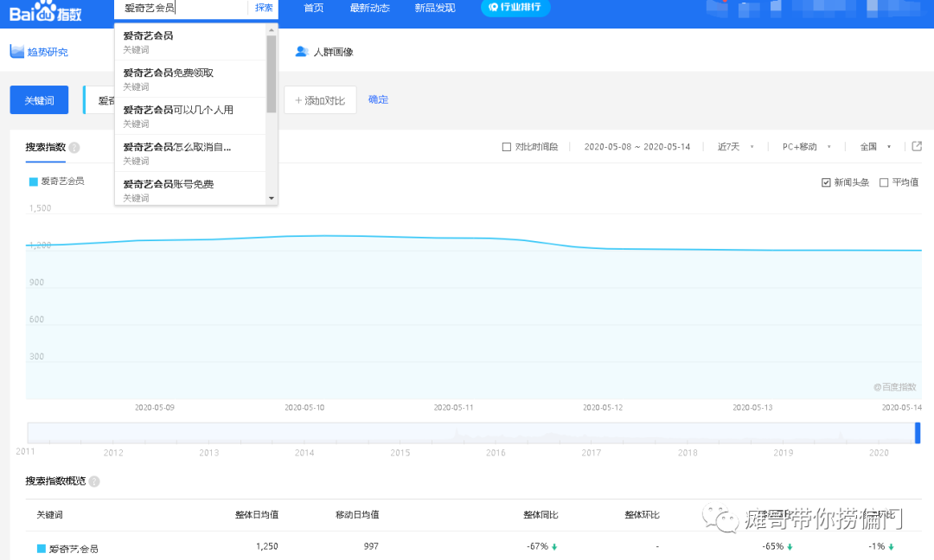Choose suggestion 爱奇艺会员账号免费

coord(190,188)
